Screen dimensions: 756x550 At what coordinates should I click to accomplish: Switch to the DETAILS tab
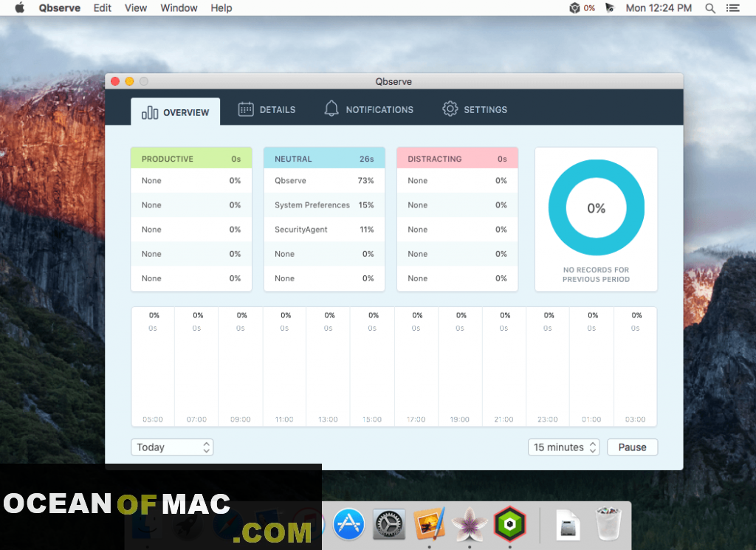(267, 109)
